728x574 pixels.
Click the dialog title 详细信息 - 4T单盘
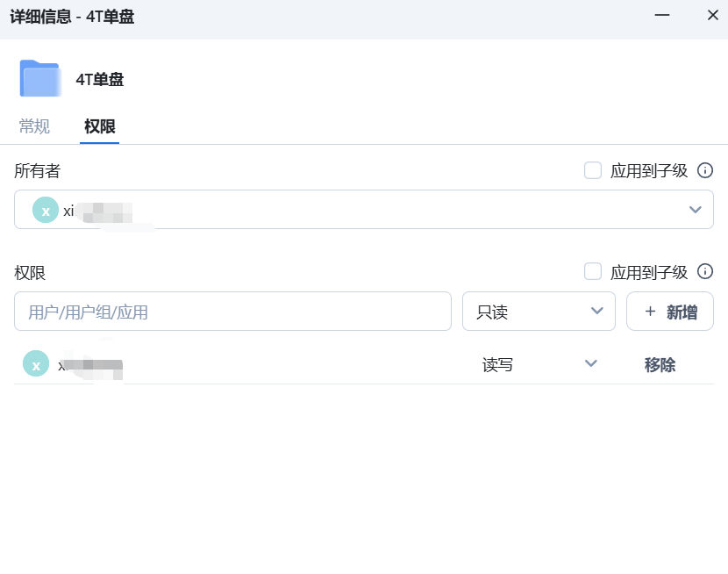click(x=70, y=15)
